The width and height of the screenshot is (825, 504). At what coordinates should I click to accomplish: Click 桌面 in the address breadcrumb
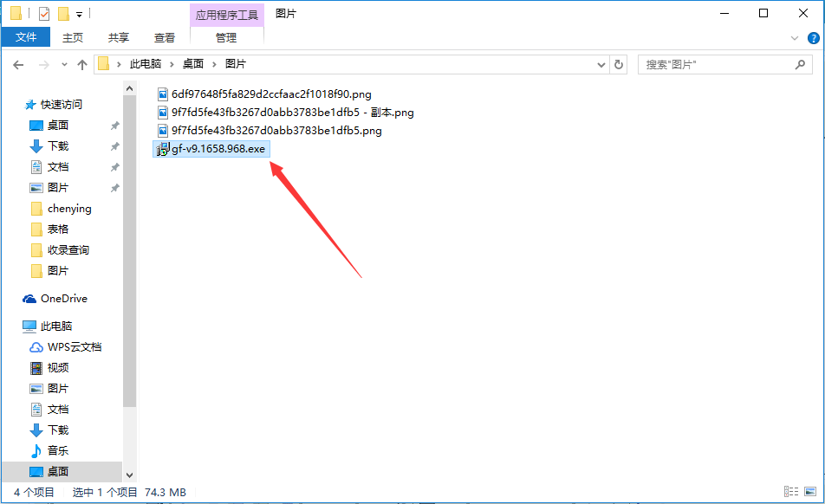[192, 65]
